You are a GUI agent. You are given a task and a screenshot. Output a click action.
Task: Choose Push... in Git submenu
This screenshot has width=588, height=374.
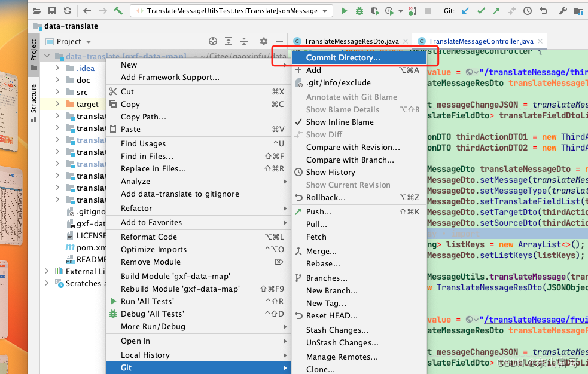[359, 211]
